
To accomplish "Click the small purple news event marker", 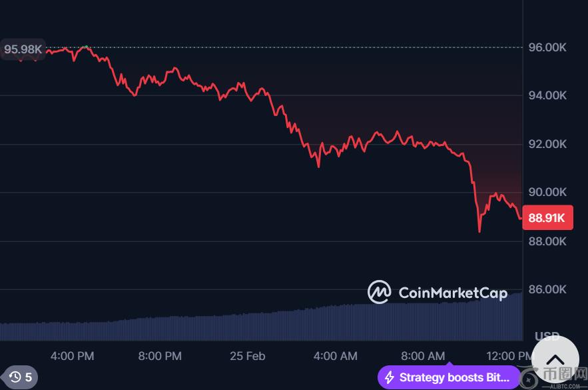I will point(449,365).
